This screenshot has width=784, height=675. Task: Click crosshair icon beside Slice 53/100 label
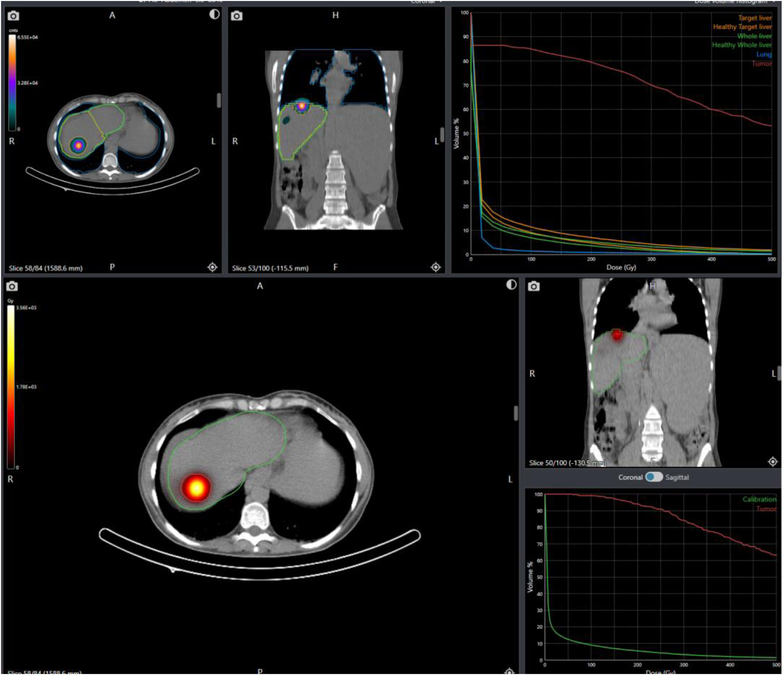(436, 267)
